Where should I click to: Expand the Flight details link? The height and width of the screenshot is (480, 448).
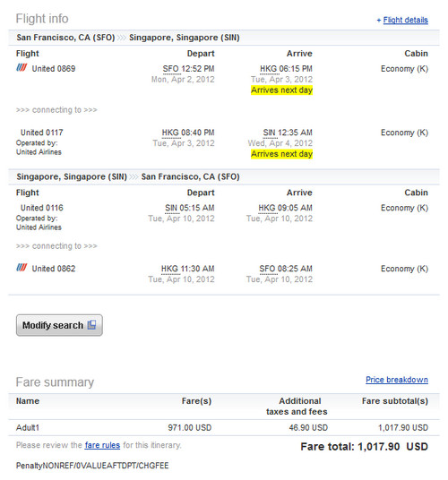[x=405, y=21]
